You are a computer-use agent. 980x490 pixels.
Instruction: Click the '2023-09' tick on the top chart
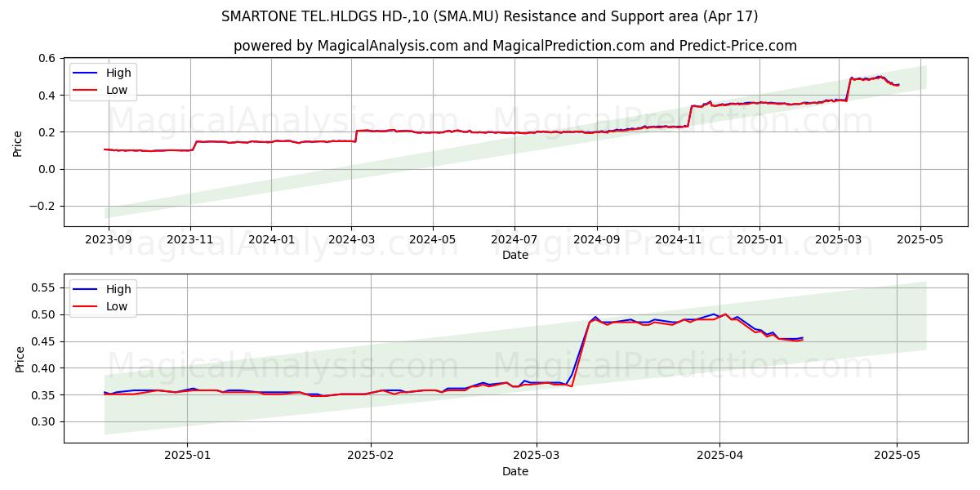point(108,239)
